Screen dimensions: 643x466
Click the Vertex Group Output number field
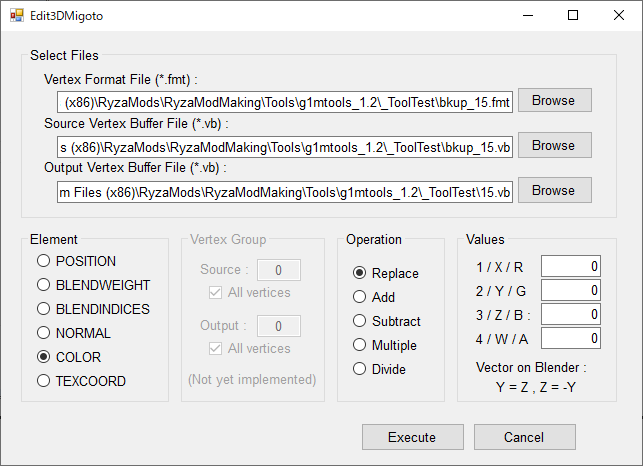pos(279,326)
